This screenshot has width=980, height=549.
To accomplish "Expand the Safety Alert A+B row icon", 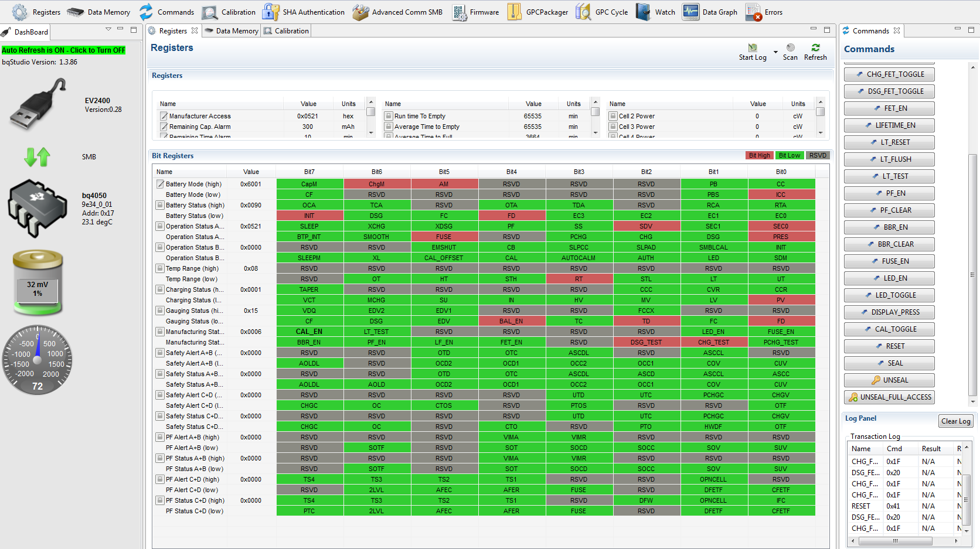I will coord(159,353).
